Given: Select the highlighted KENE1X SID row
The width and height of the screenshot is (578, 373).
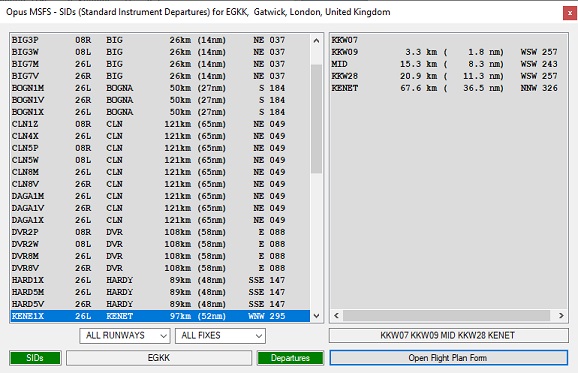Looking at the screenshot, I should coord(160,316).
